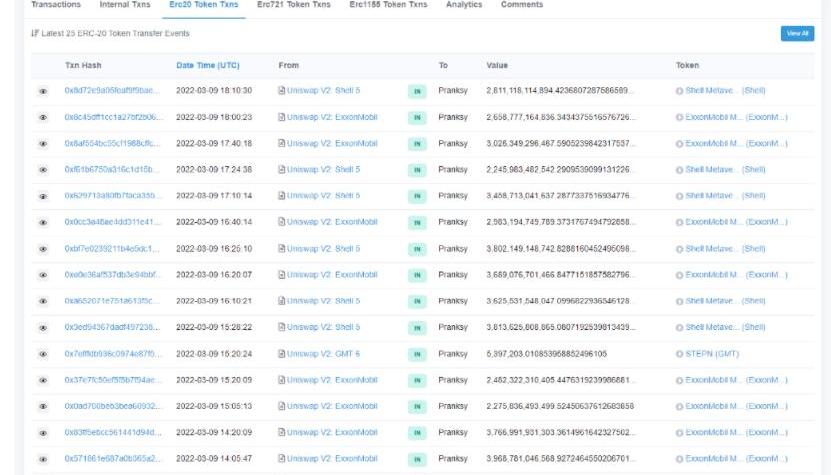831x475 pixels.
Task: Click the eye icon for the 16:40:14 transaction
Action: click(43, 222)
